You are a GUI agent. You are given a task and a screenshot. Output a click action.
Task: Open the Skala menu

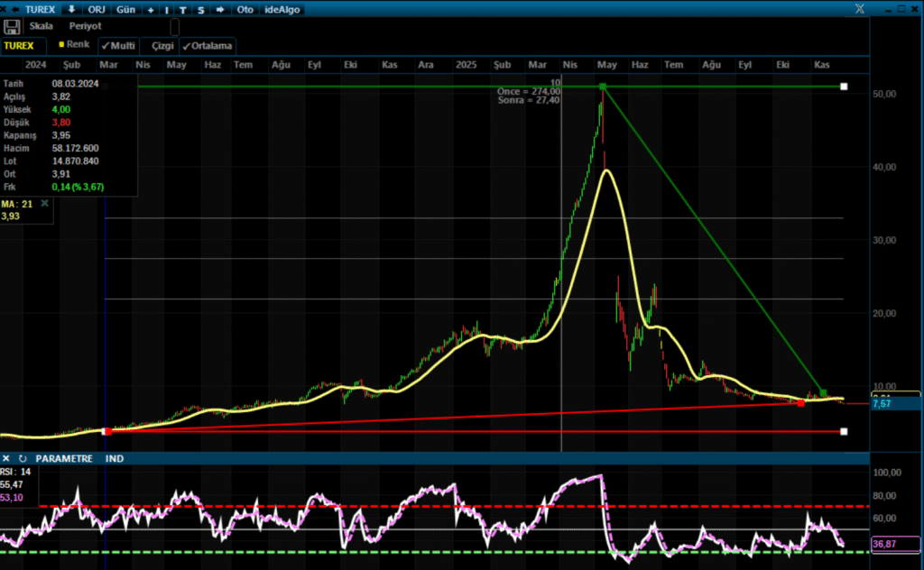point(42,26)
